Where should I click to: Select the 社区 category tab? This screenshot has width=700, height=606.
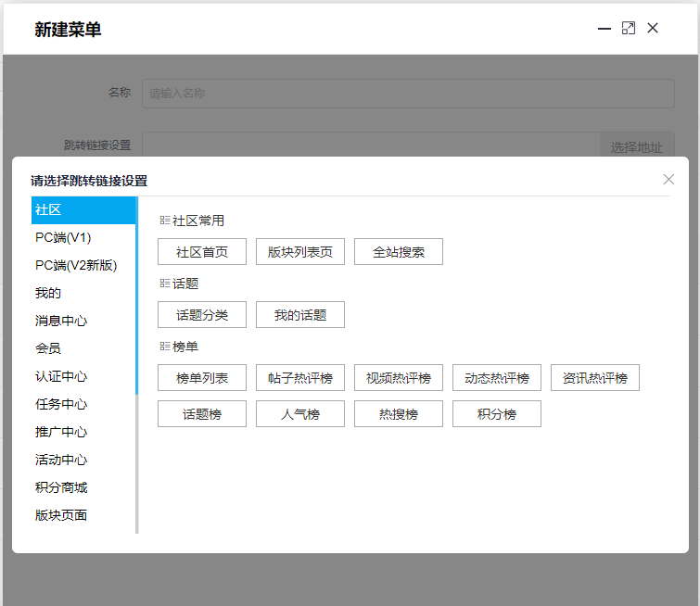(83, 210)
